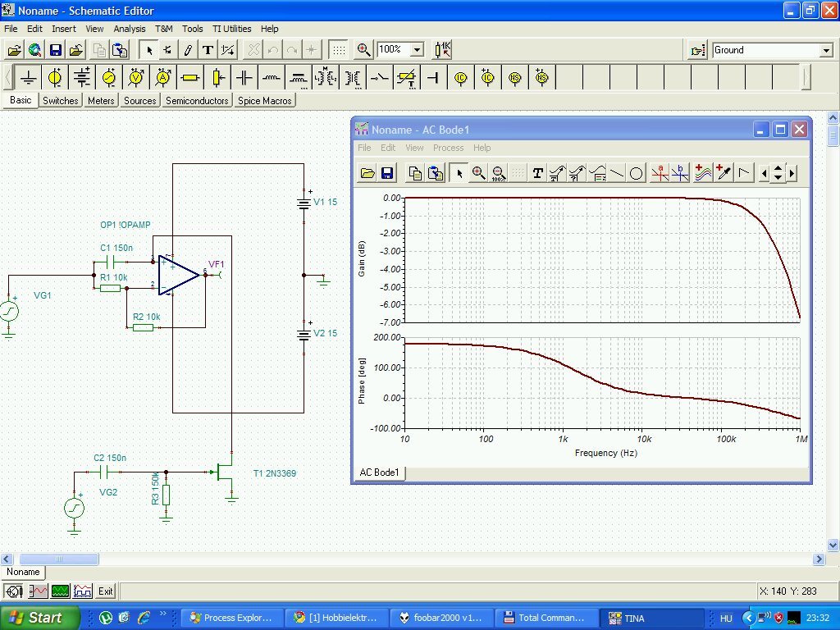The image size is (840, 630).
Task: Toggle the selection pointer in schematic toolbar
Action: point(149,50)
